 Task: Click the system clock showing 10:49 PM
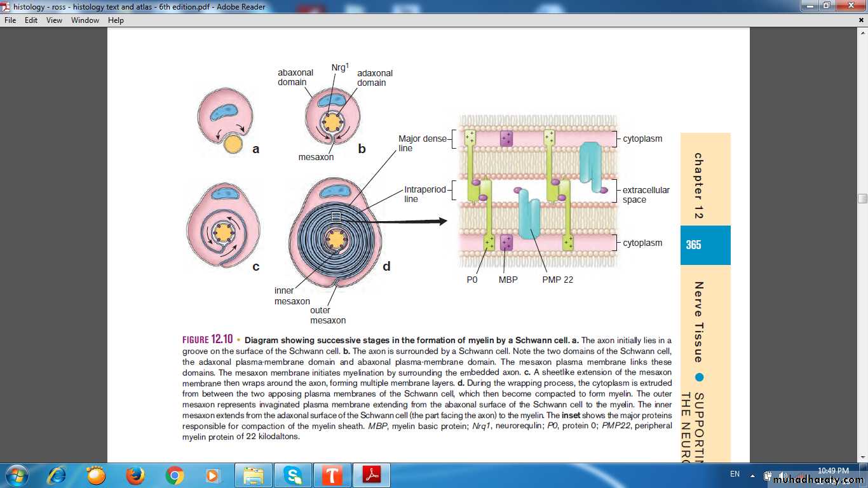coord(833,471)
